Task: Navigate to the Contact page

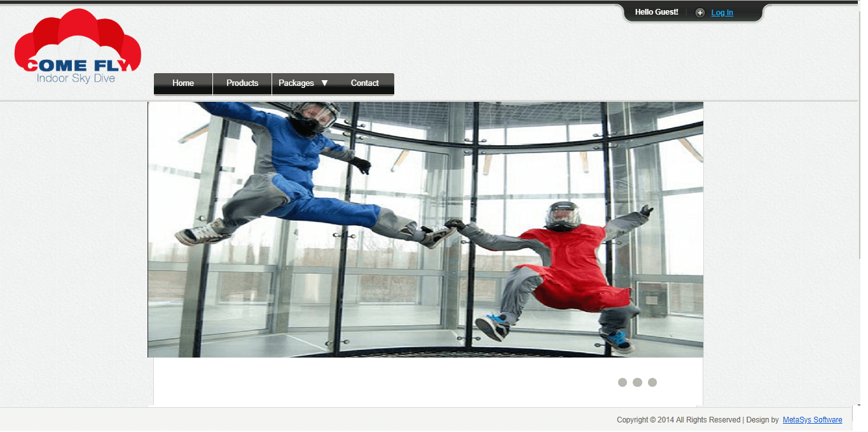Action: point(364,83)
